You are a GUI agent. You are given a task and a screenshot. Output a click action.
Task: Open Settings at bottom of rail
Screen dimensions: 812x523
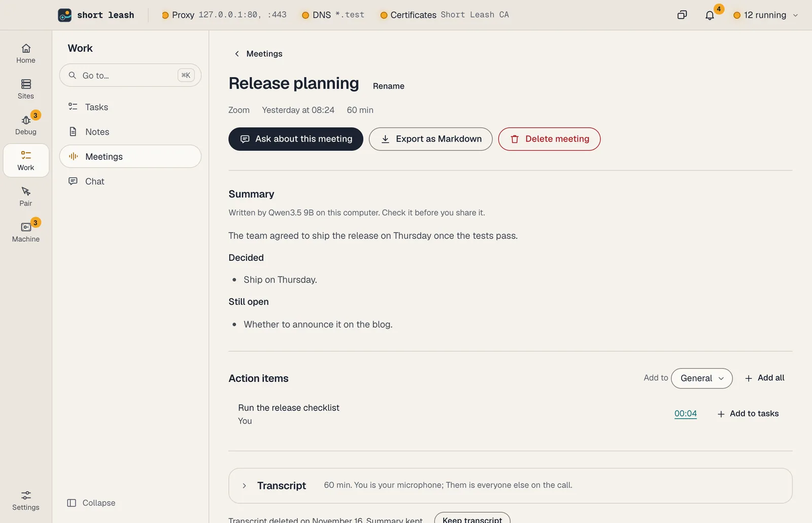coord(26,501)
